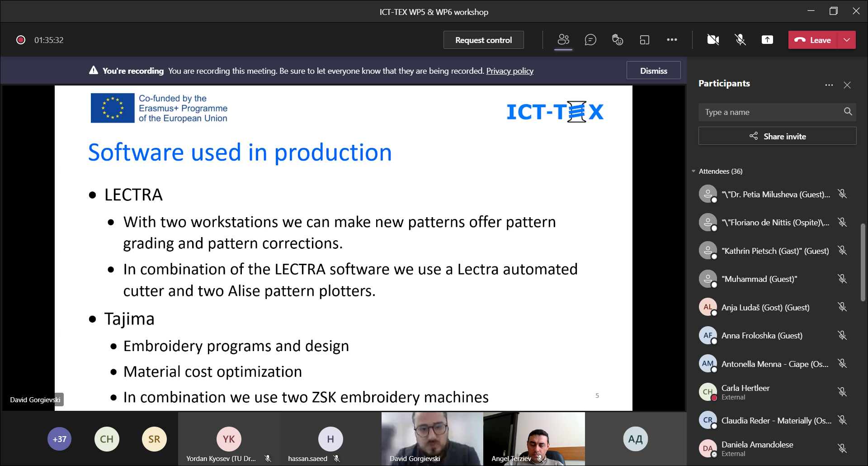Select attendee Antonella Menna - Ciape
The height and width of the screenshot is (466, 868).
coord(776,364)
